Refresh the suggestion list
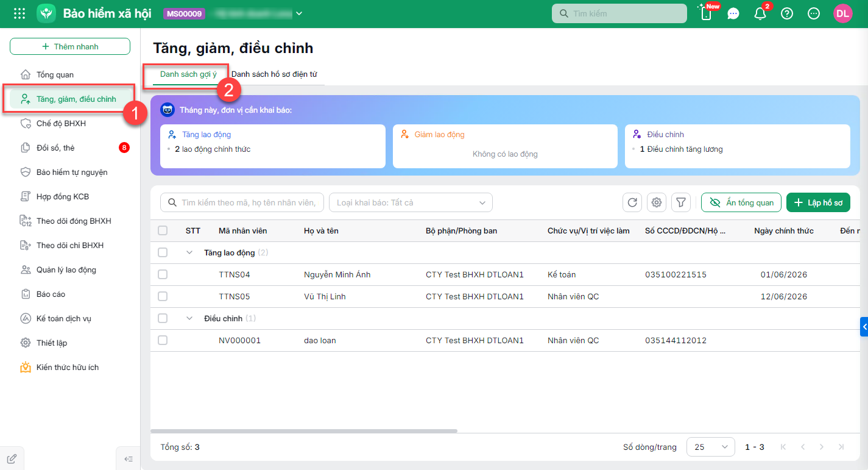The width and height of the screenshot is (868, 470). pyautogui.click(x=632, y=202)
